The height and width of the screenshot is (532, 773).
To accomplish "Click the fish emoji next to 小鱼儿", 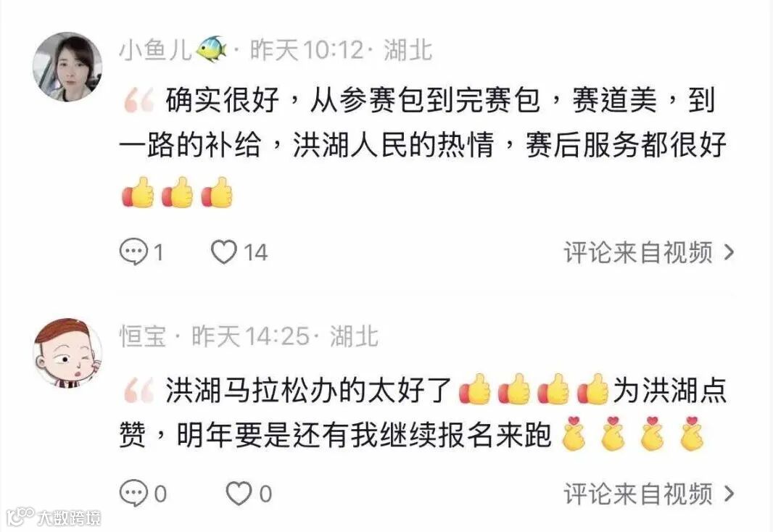I will pyautogui.click(x=212, y=49).
